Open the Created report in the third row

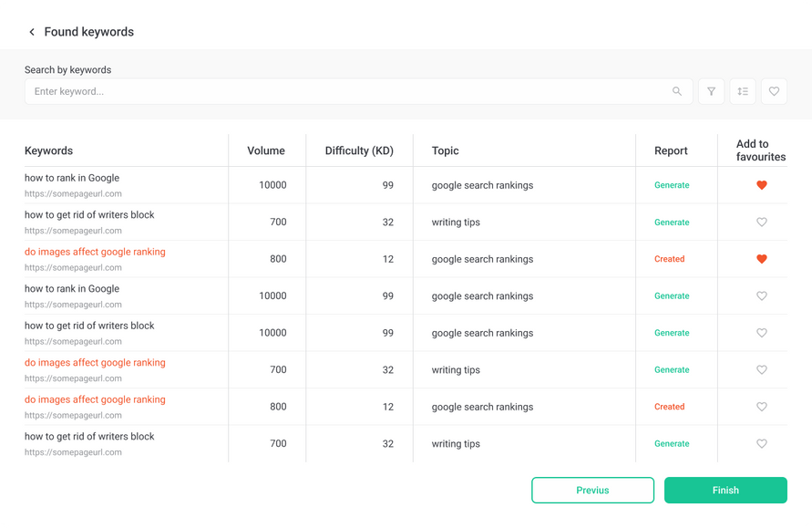(x=669, y=259)
